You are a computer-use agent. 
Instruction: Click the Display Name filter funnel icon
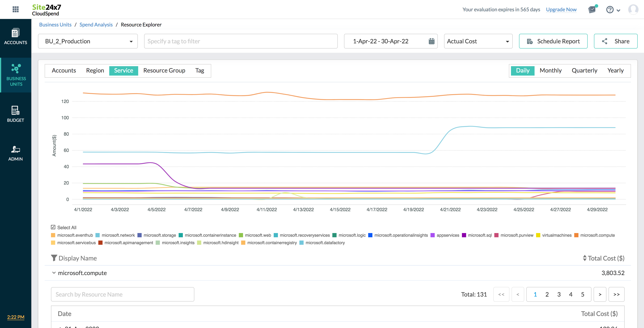tap(54, 258)
